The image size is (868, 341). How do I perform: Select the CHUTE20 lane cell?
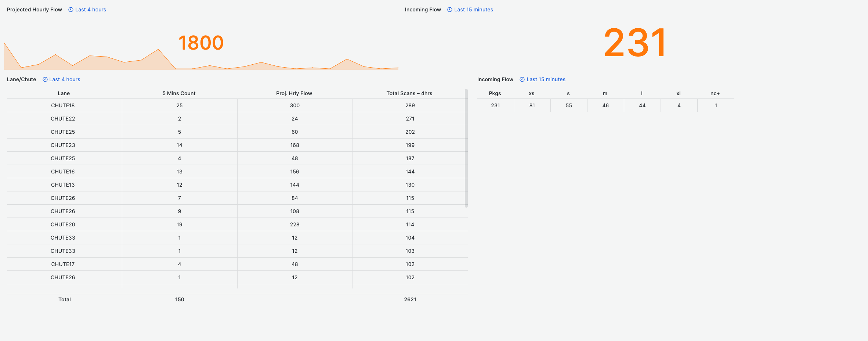tap(63, 225)
